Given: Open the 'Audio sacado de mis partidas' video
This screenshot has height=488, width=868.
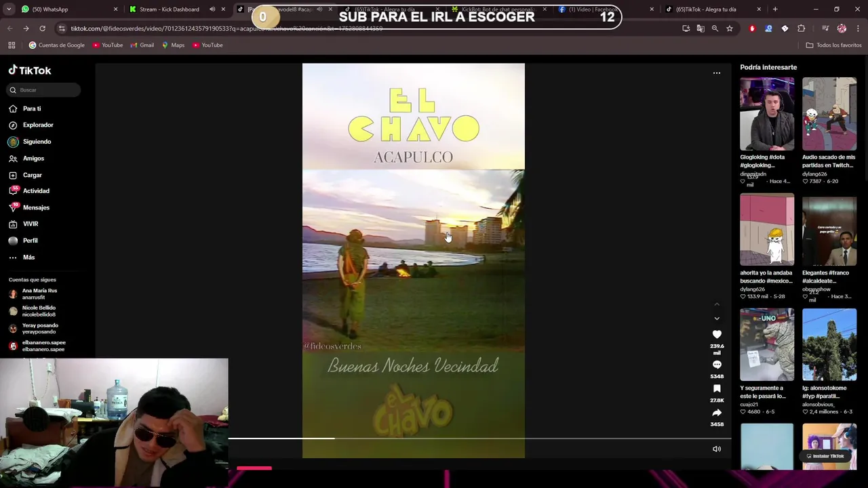Looking at the screenshot, I should click(x=829, y=114).
